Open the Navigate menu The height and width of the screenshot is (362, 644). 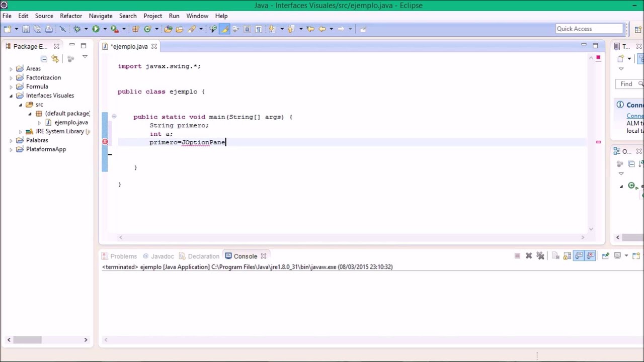101,16
